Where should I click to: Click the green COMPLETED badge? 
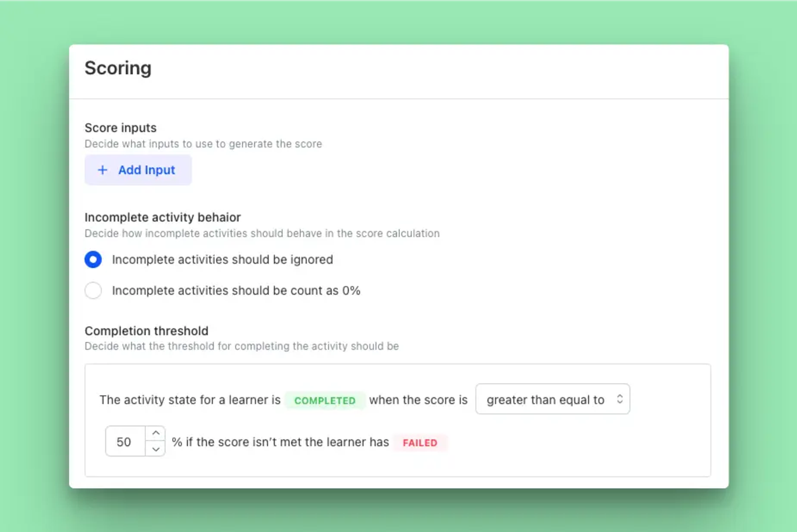click(x=325, y=400)
